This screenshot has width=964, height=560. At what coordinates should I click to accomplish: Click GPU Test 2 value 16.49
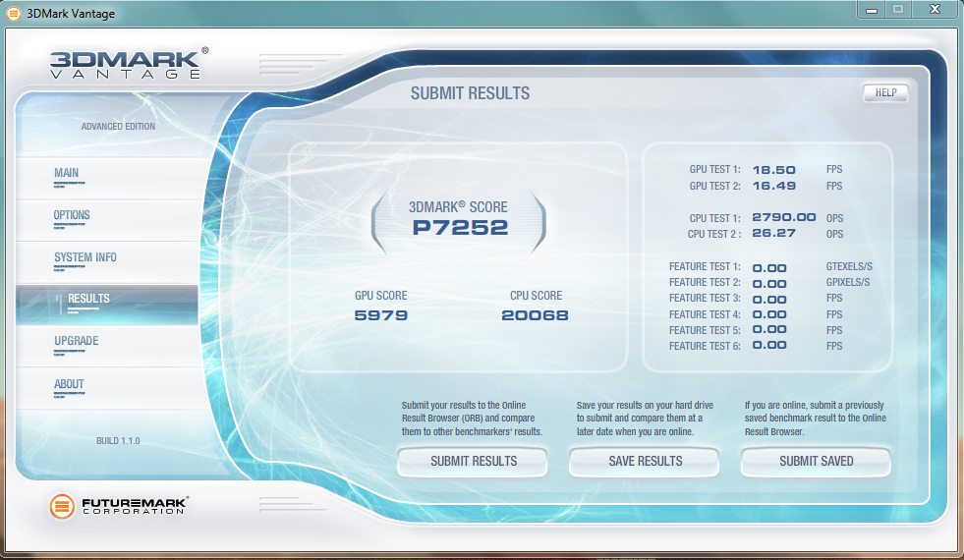tap(774, 186)
